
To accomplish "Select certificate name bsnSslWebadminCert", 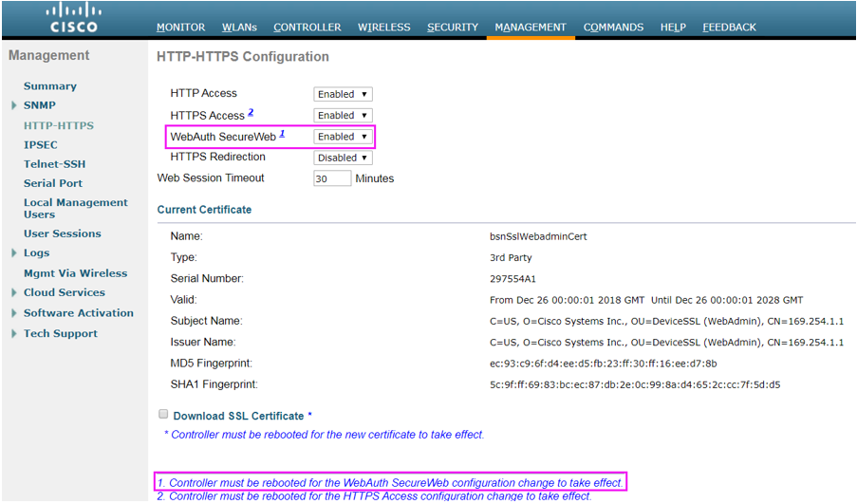I will point(538,236).
